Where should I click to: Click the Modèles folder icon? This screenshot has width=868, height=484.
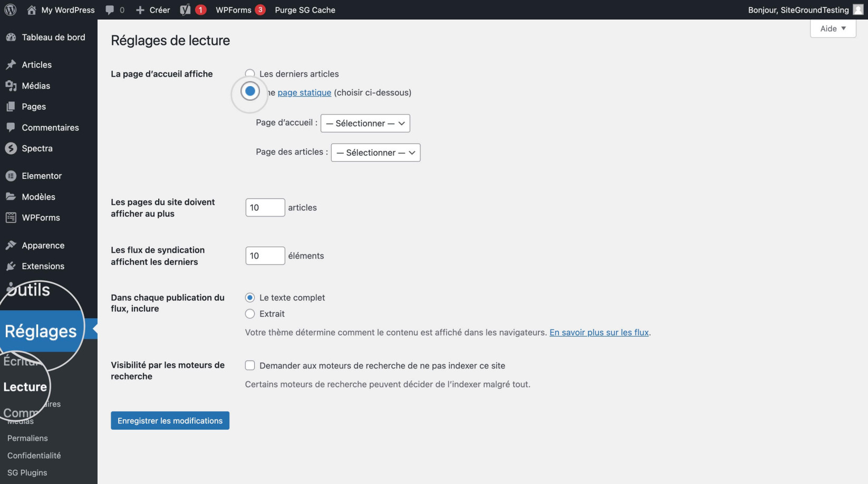[11, 197]
